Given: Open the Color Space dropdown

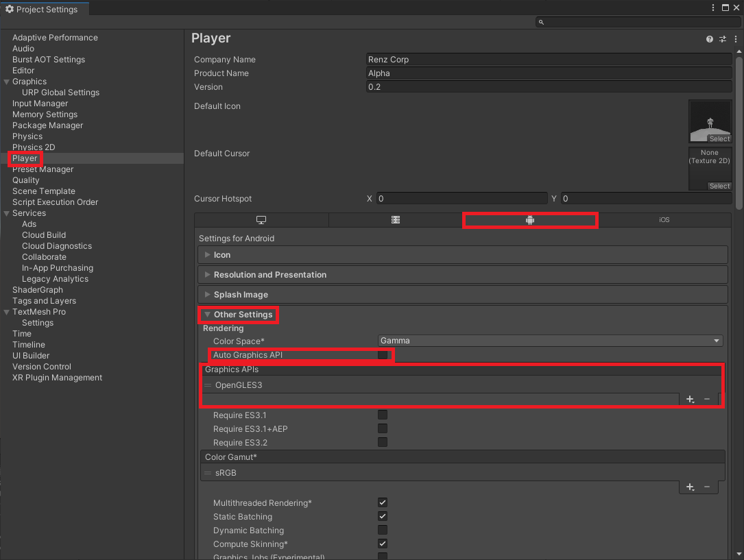Looking at the screenshot, I should [551, 341].
